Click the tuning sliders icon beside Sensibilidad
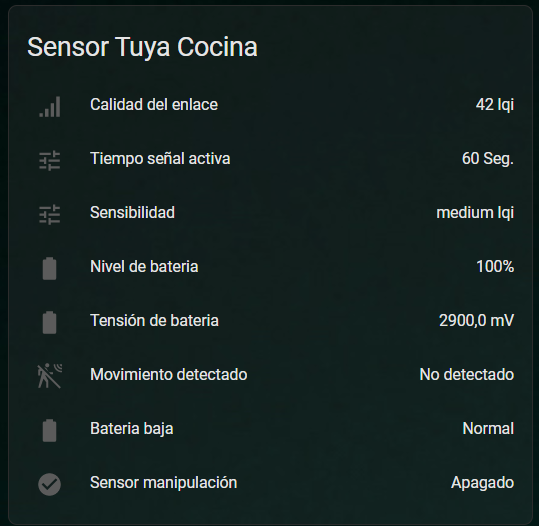The height and width of the screenshot is (526, 539). (50, 215)
